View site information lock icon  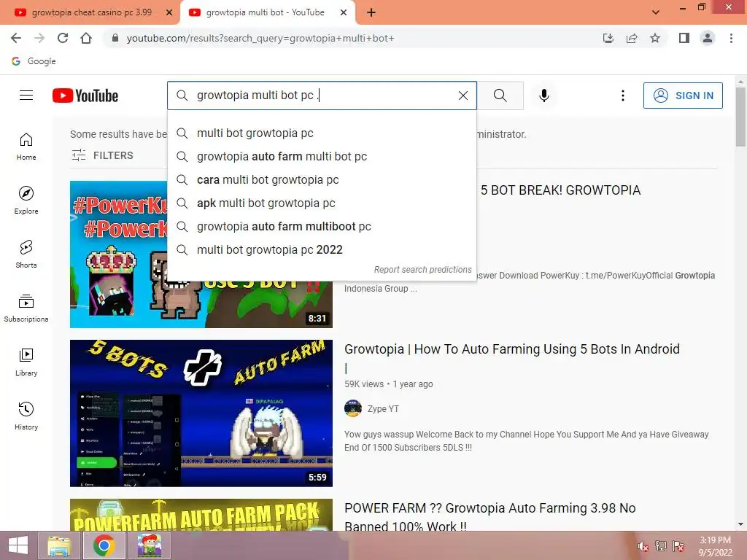(115, 38)
